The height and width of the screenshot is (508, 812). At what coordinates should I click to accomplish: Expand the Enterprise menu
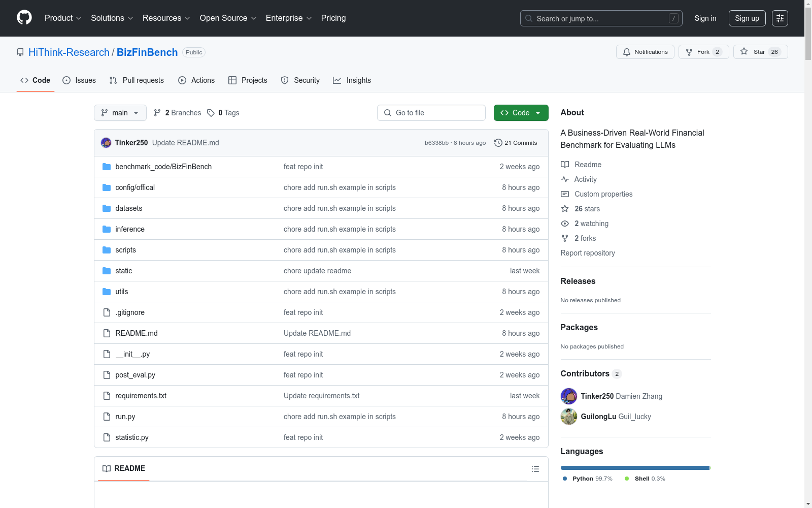289,18
